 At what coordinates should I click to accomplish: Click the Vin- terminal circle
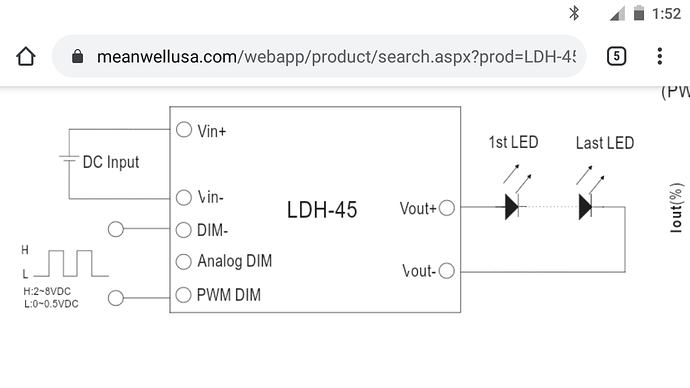pos(184,198)
